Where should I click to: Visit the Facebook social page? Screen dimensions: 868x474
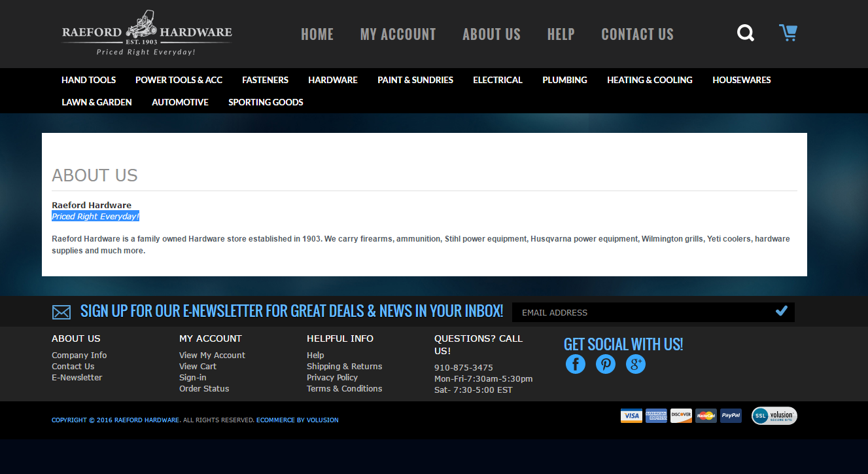576,364
